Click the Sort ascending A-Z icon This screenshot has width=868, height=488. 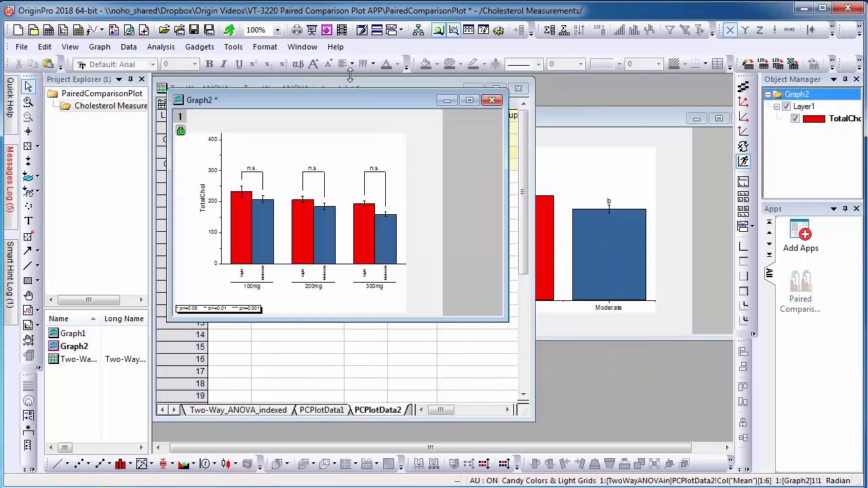[579, 30]
